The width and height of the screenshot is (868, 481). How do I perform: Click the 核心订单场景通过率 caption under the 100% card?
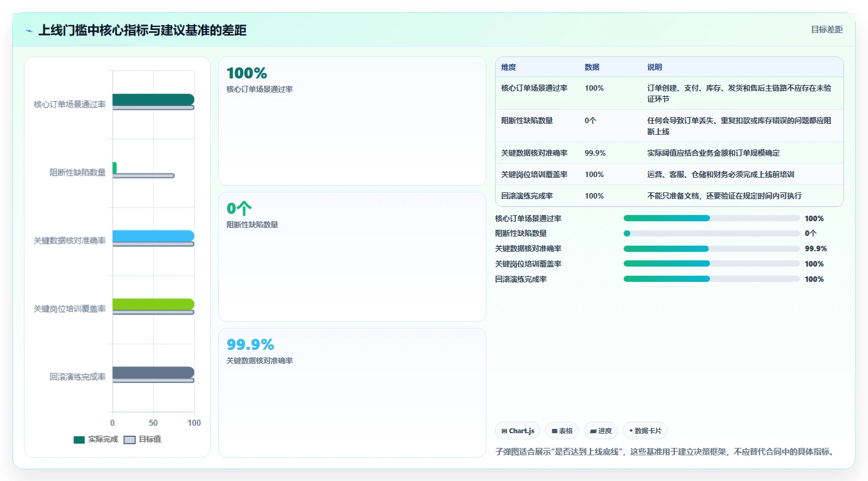(x=260, y=89)
